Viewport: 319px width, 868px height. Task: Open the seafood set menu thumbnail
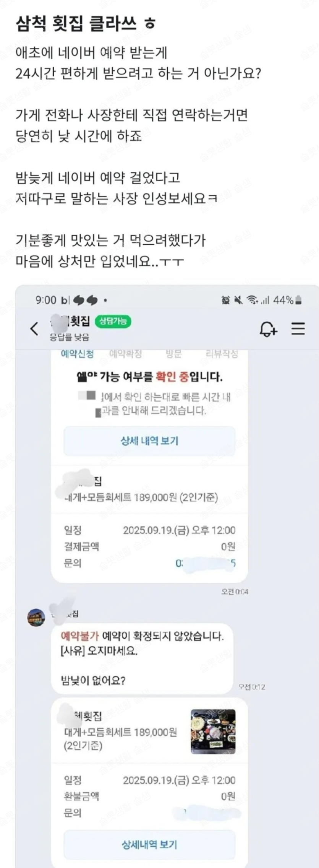(213, 731)
